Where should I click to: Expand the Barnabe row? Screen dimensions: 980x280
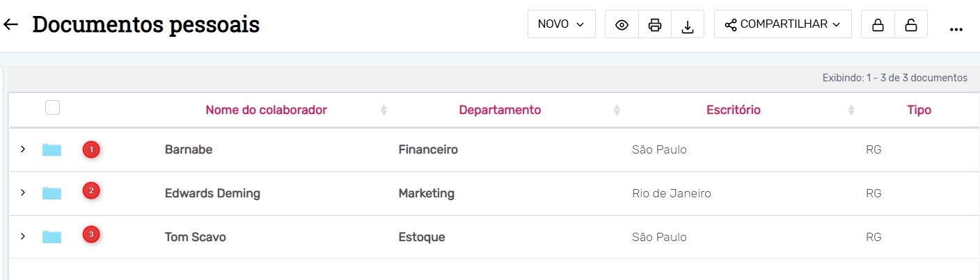click(22, 149)
